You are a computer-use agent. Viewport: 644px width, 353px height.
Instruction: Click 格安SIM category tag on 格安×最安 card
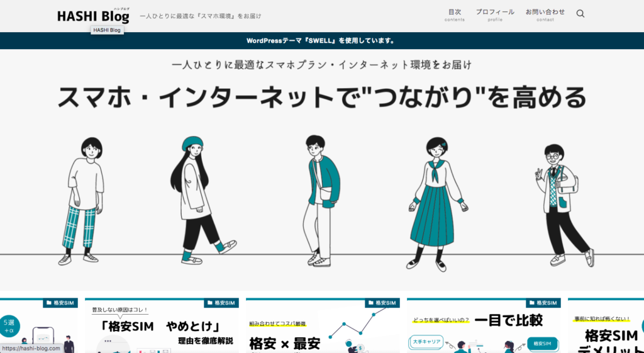(x=382, y=303)
